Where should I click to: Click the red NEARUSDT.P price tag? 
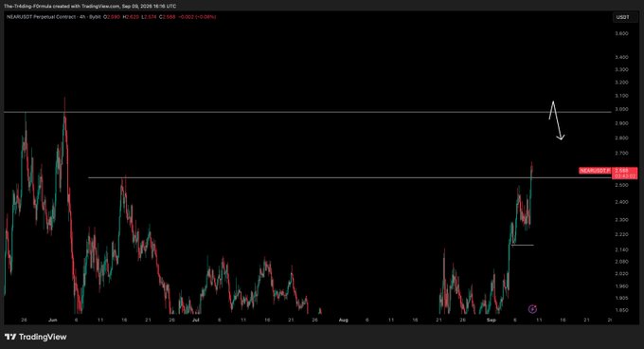595,170
